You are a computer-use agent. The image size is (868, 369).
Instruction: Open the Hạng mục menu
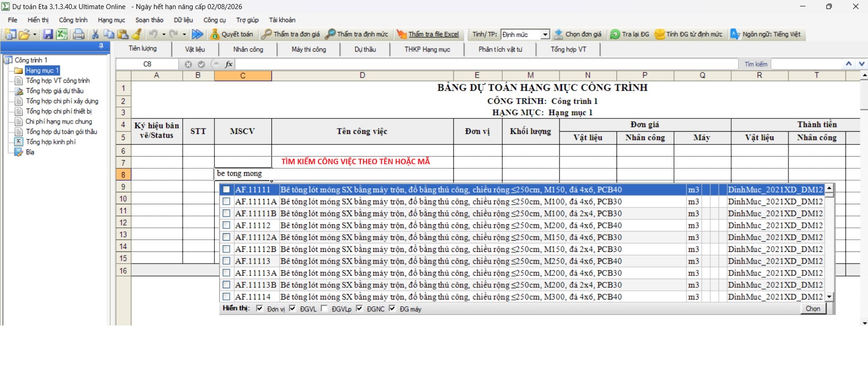[x=111, y=20]
